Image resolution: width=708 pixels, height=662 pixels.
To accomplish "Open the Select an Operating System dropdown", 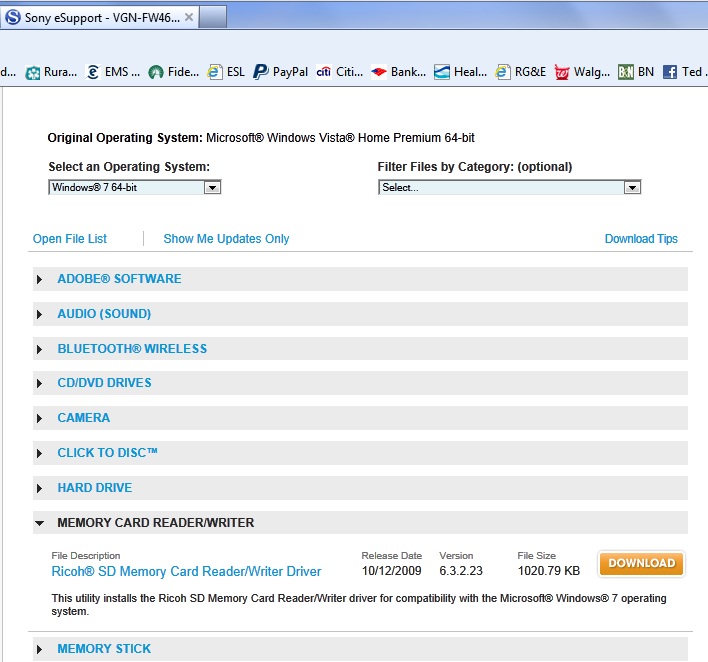I will click(x=134, y=187).
